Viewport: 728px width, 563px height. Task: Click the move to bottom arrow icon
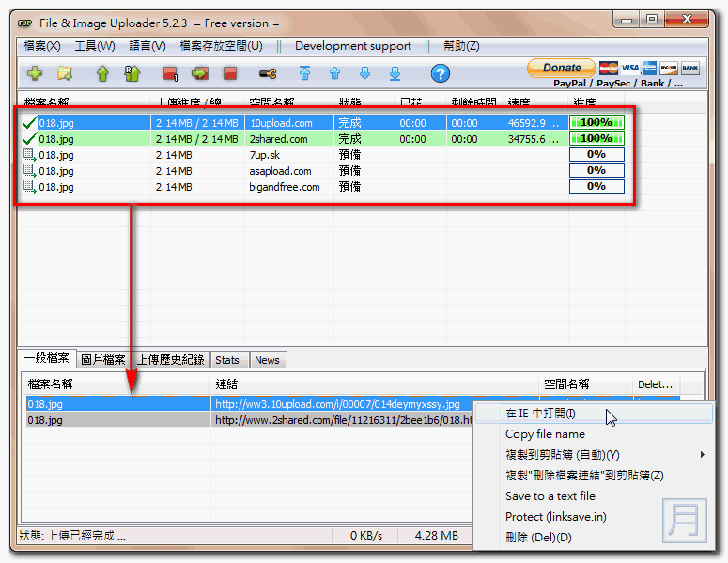coord(395,73)
